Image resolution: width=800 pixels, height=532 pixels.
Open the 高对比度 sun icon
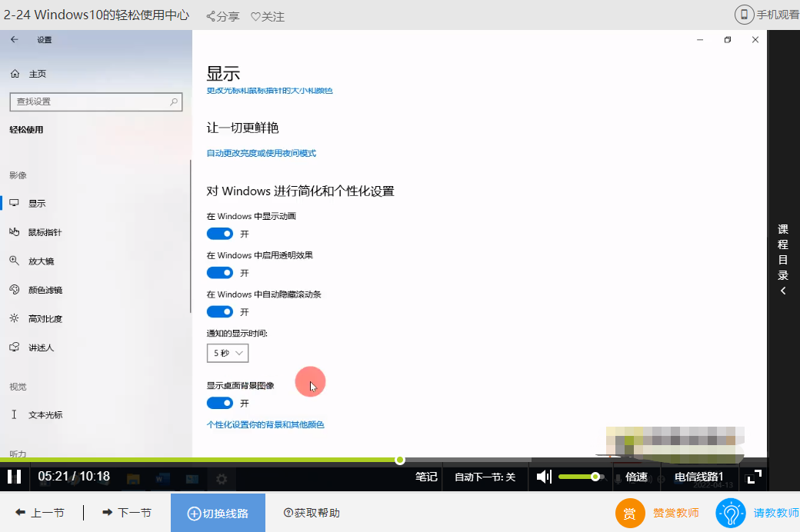tap(15, 318)
